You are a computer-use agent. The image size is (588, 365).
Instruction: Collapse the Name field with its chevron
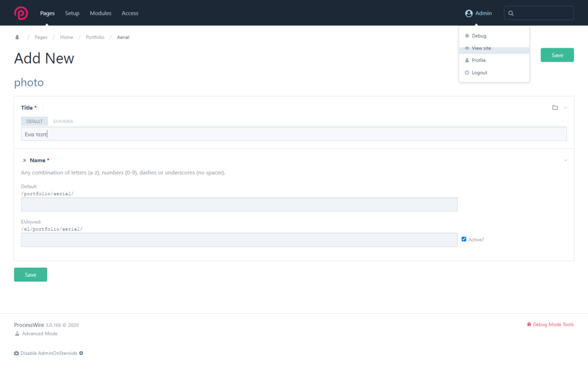(x=566, y=160)
